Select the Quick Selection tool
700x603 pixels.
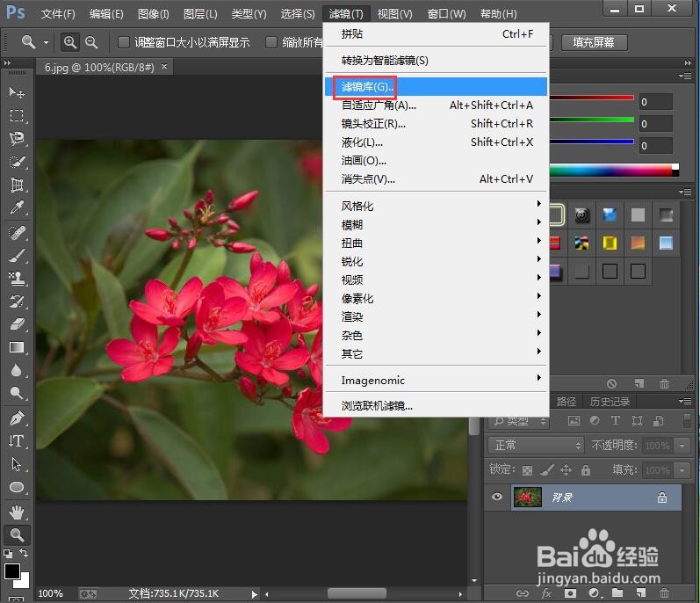coord(17,161)
